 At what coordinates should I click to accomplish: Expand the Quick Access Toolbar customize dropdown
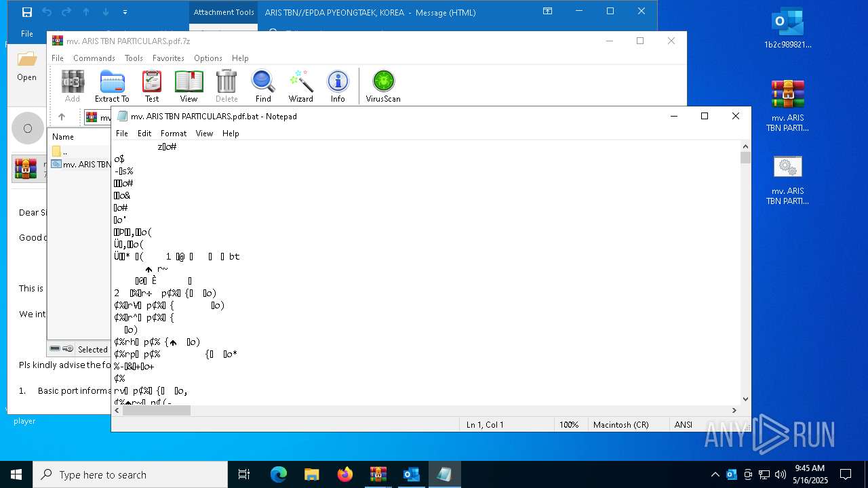pyautogui.click(x=125, y=12)
